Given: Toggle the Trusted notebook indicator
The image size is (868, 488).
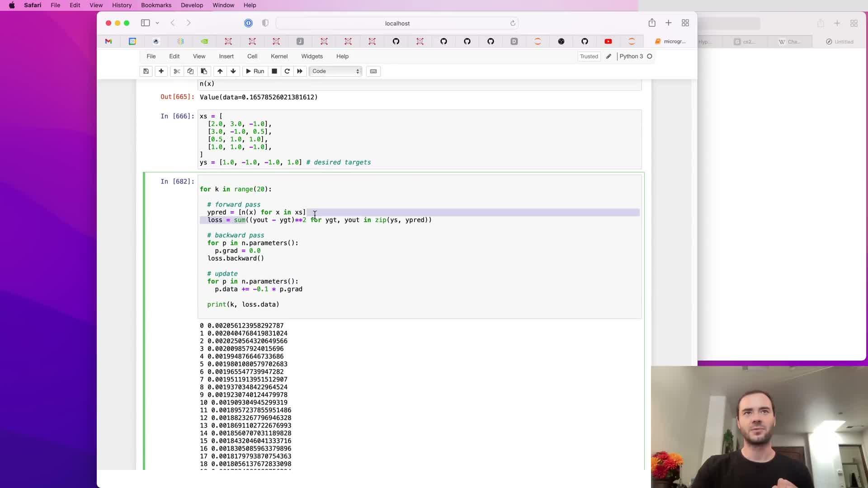Looking at the screenshot, I should (589, 56).
